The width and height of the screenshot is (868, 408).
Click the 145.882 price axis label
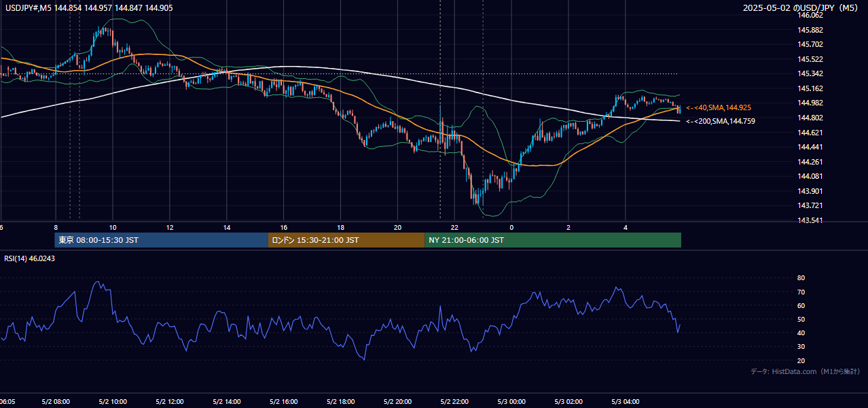point(810,30)
